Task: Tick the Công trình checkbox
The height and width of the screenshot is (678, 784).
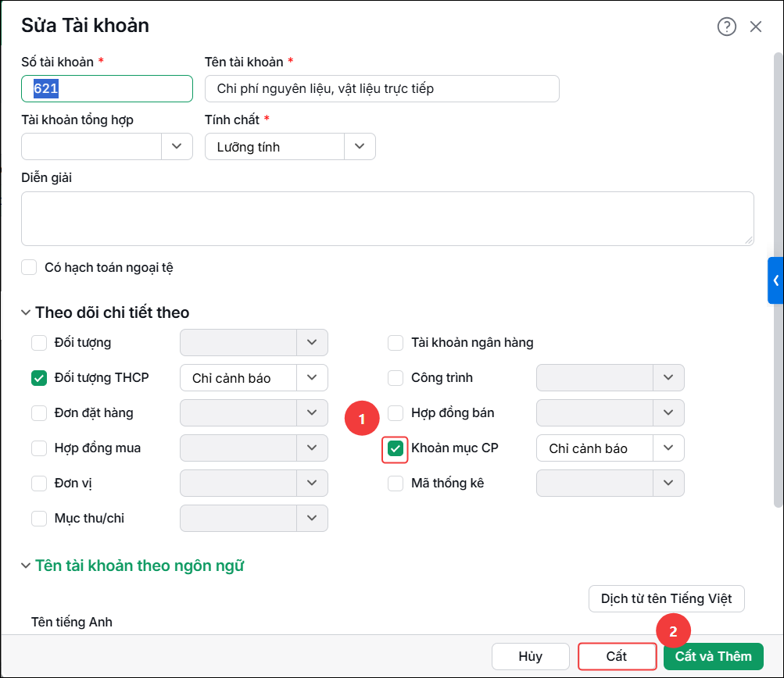Action: 396,378
